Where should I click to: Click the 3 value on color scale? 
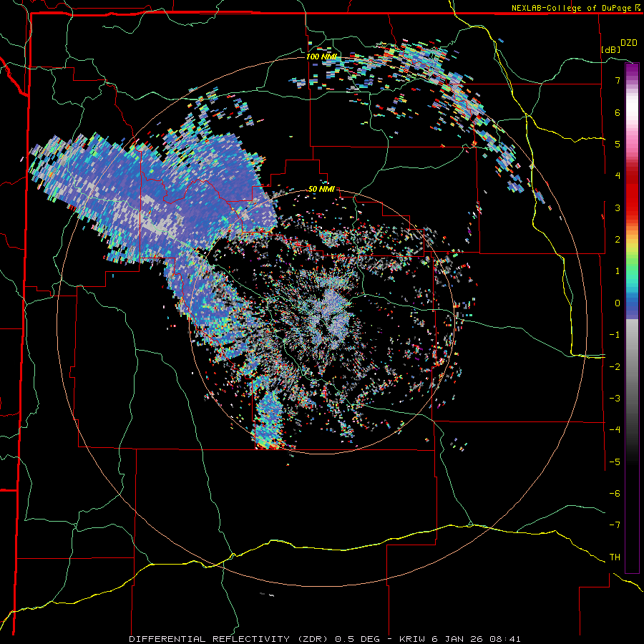(x=618, y=208)
